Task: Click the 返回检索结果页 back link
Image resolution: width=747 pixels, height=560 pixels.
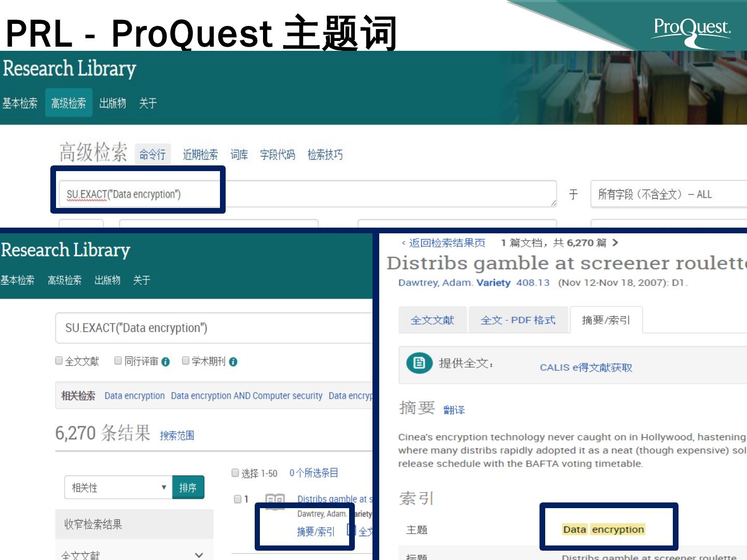Action: click(444, 243)
